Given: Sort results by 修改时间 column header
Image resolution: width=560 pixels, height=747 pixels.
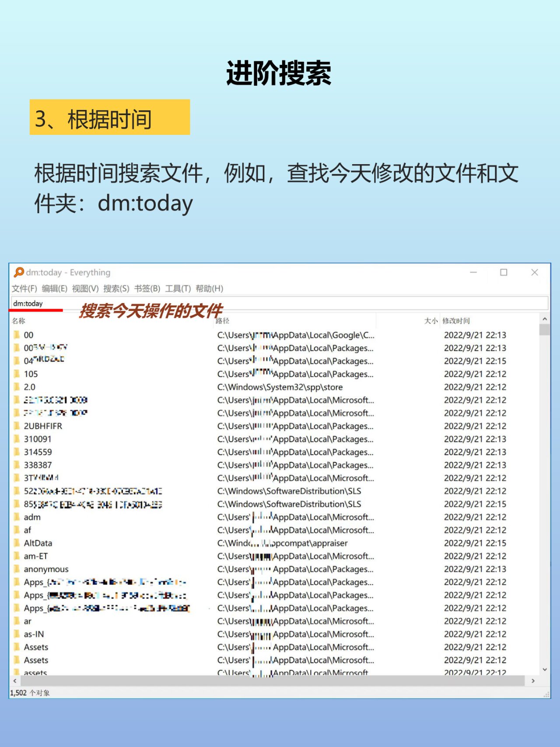Looking at the screenshot, I should point(456,321).
